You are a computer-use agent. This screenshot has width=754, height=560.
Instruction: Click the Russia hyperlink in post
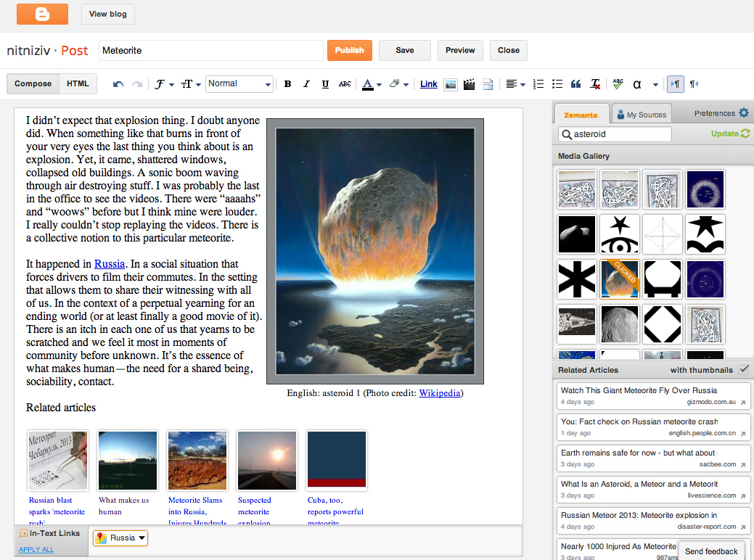click(x=109, y=264)
